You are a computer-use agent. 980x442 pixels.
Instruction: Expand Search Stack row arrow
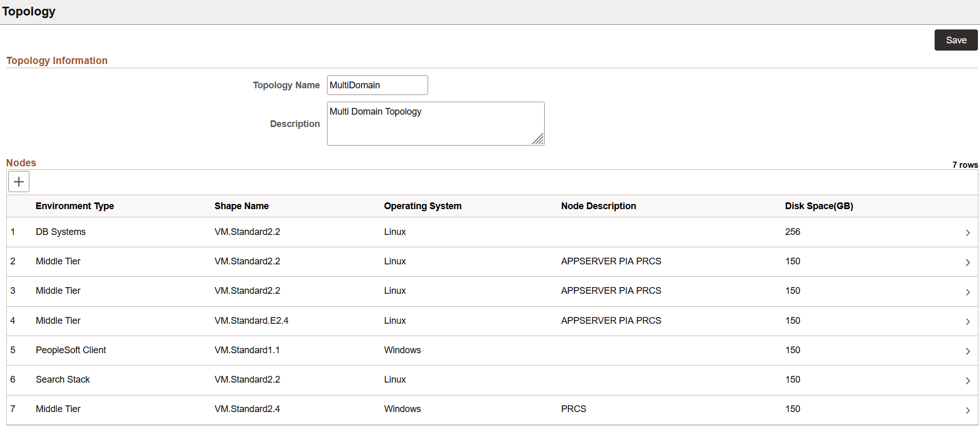tap(968, 381)
